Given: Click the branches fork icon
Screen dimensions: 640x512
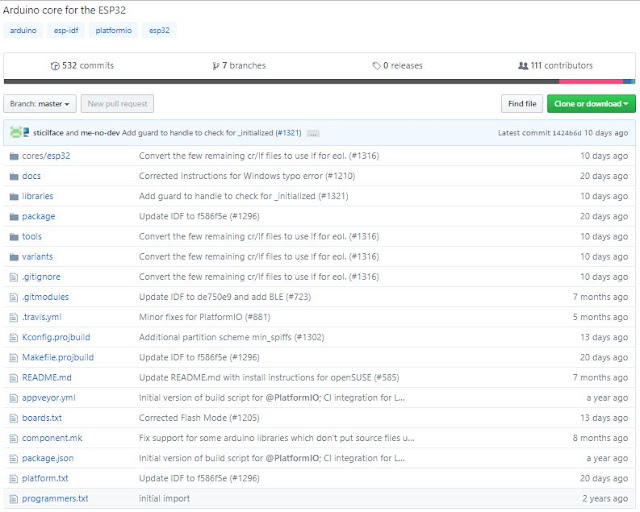Looking at the screenshot, I should click(x=216, y=66).
